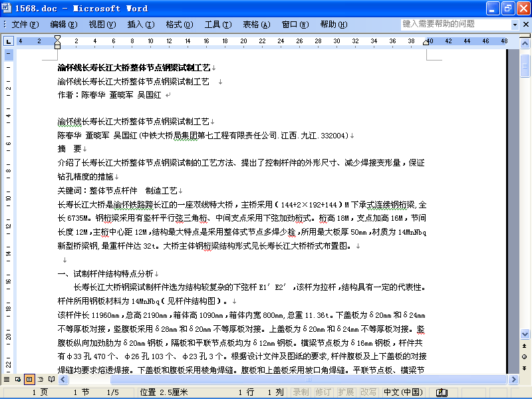Image resolution: width=532 pixels, height=399 pixels.
Task: Click the author line 作者：陈春华 董晓军 吴国红
Action: click(x=109, y=95)
